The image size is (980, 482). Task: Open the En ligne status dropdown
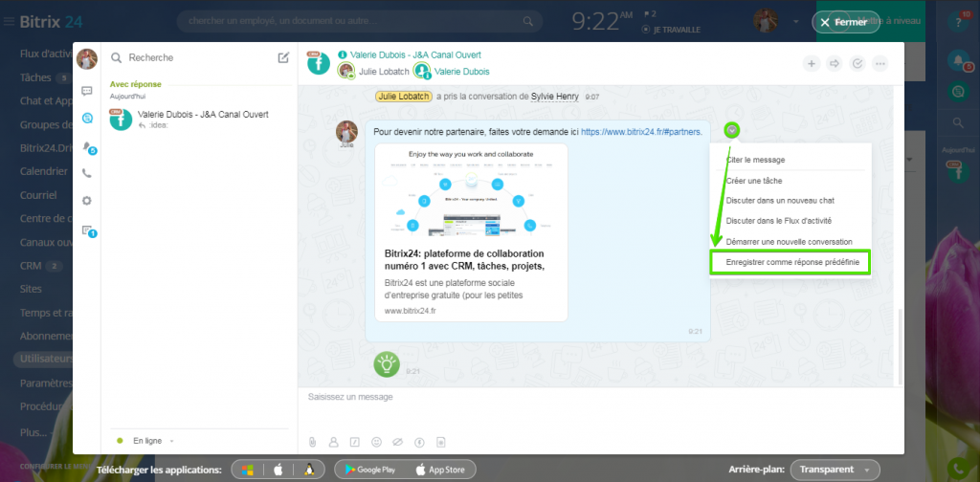pos(145,441)
